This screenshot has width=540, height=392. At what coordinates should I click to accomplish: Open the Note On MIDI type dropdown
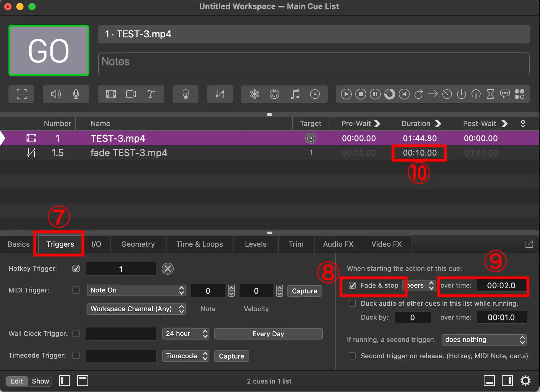pos(136,290)
